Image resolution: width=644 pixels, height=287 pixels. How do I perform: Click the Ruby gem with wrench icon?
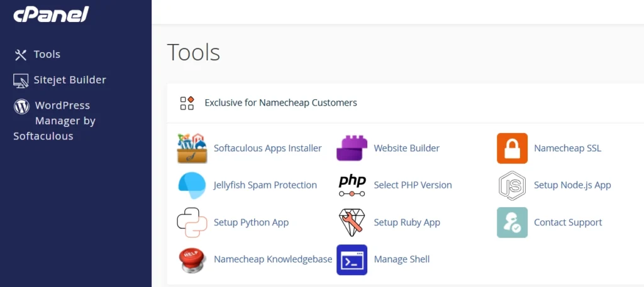(352, 222)
